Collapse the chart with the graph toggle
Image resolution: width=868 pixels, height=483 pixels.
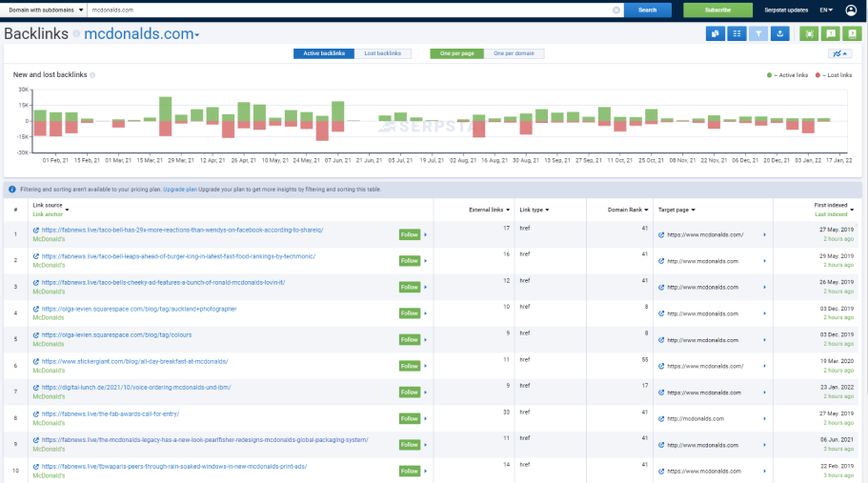[839, 53]
